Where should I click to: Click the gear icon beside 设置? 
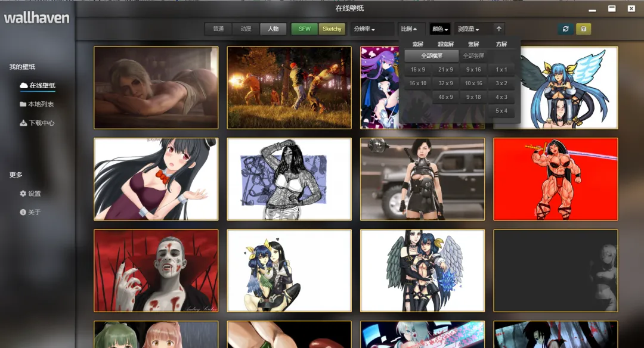pos(23,193)
